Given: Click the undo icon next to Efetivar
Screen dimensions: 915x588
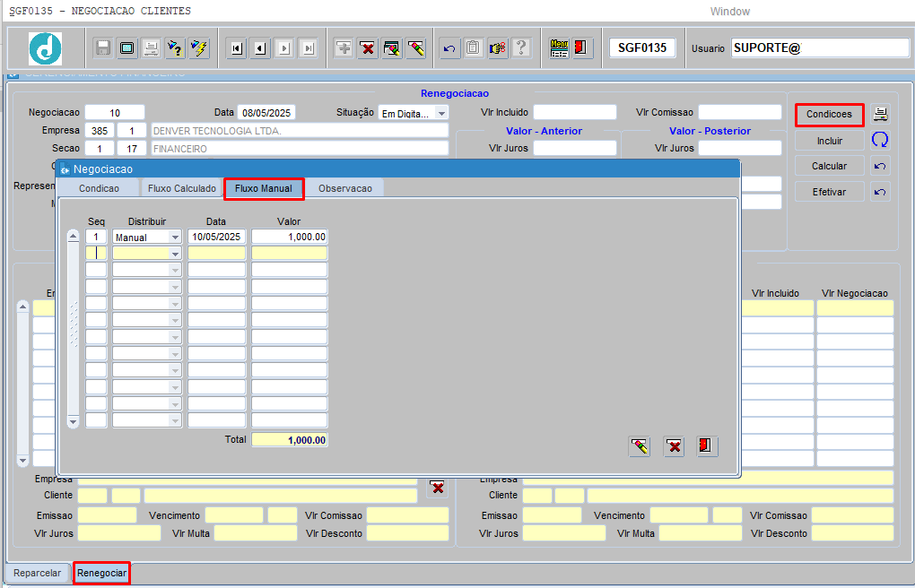Looking at the screenshot, I should (880, 191).
